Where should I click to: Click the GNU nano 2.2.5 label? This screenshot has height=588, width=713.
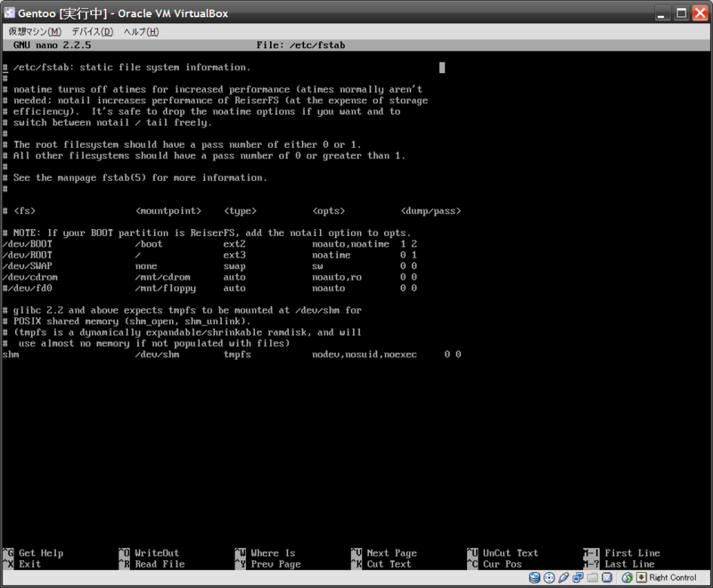[x=53, y=45]
